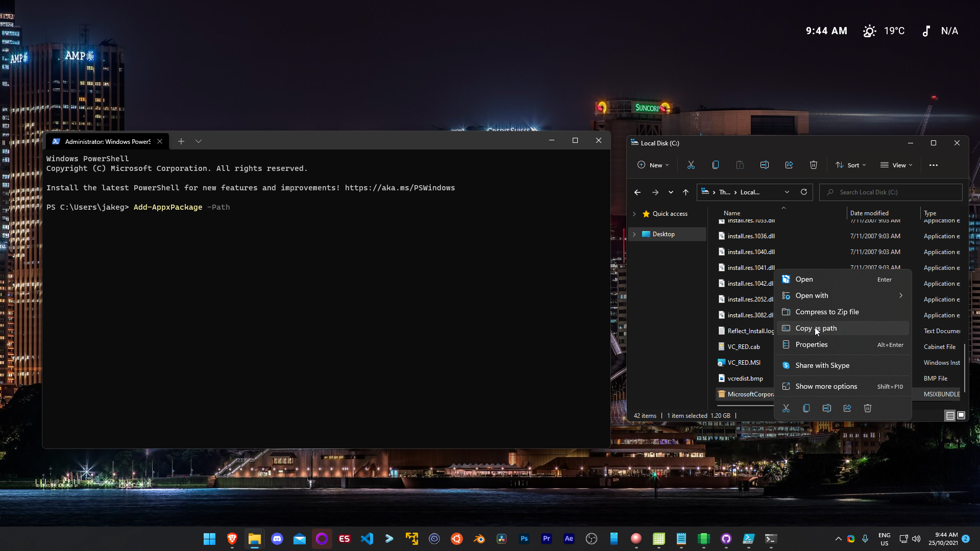Select 'Properties' from context menu
980x551 pixels.
pos(812,344)
